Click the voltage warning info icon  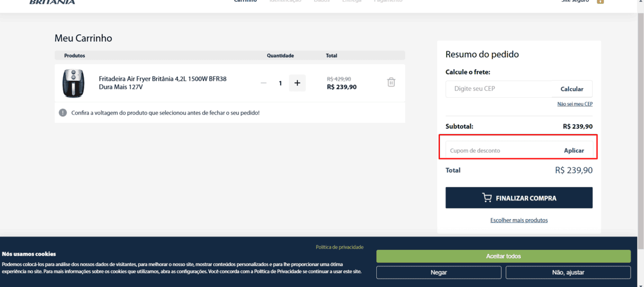pyautogui.click(x=62, y=112)
